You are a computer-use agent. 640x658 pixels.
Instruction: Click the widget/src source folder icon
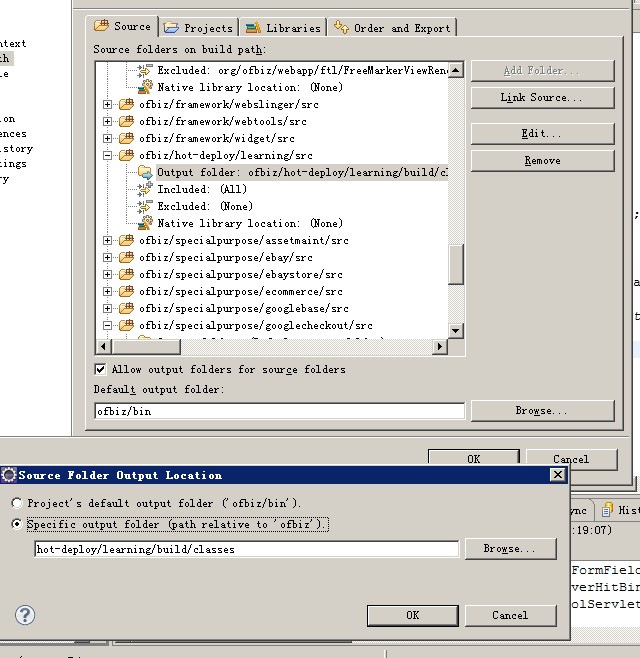click(126, 138)
